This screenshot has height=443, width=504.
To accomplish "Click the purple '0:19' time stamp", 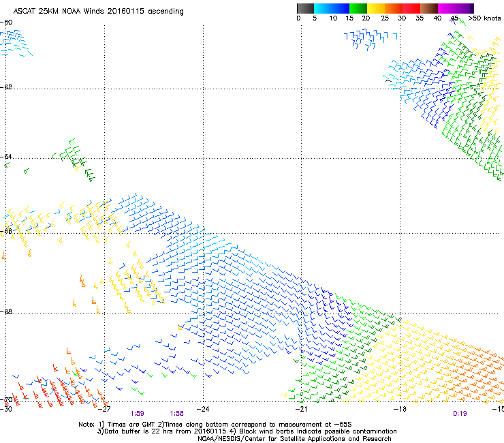I will point(460,414).
